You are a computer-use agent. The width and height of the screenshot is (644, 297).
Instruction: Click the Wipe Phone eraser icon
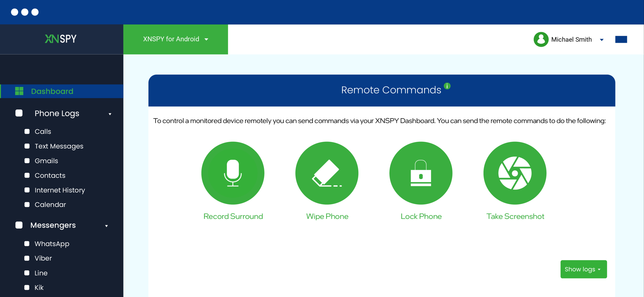tap(327, 173)
